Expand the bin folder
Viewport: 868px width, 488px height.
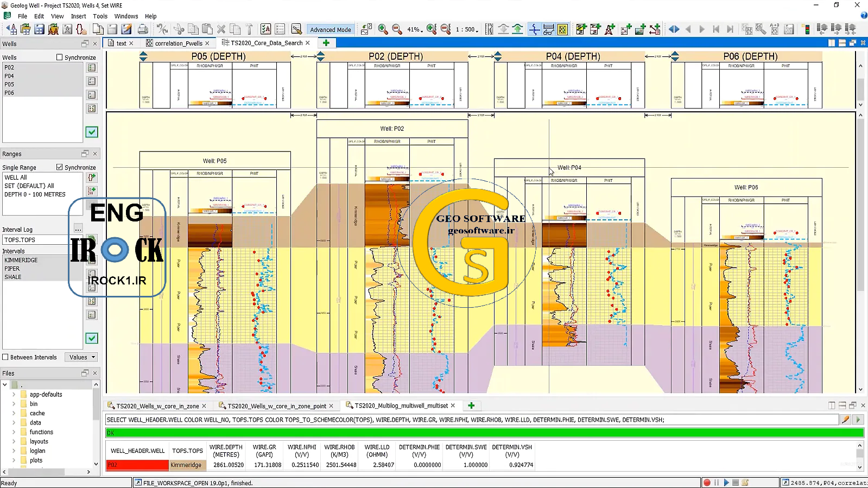(x=14, y=404)
